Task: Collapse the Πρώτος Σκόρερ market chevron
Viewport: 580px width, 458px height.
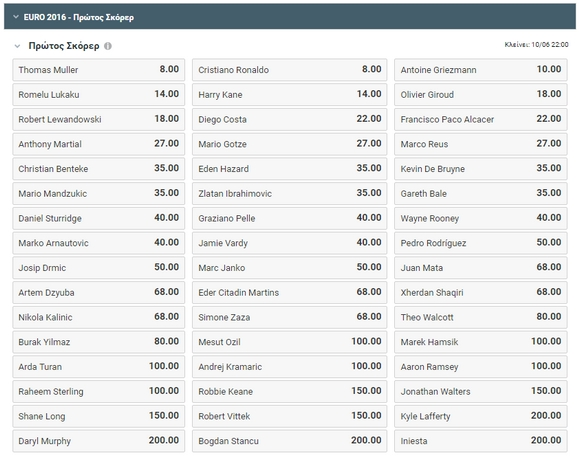Action: (x=17, y=46)
